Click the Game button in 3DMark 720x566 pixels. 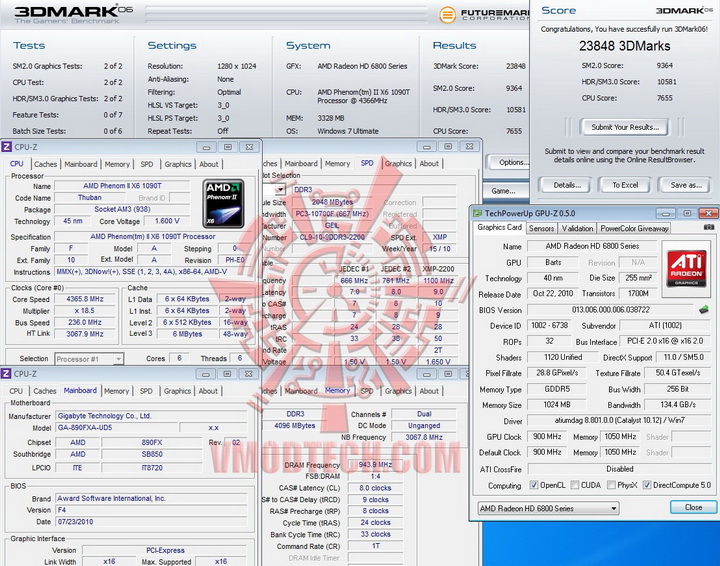[x=504, y=191]
